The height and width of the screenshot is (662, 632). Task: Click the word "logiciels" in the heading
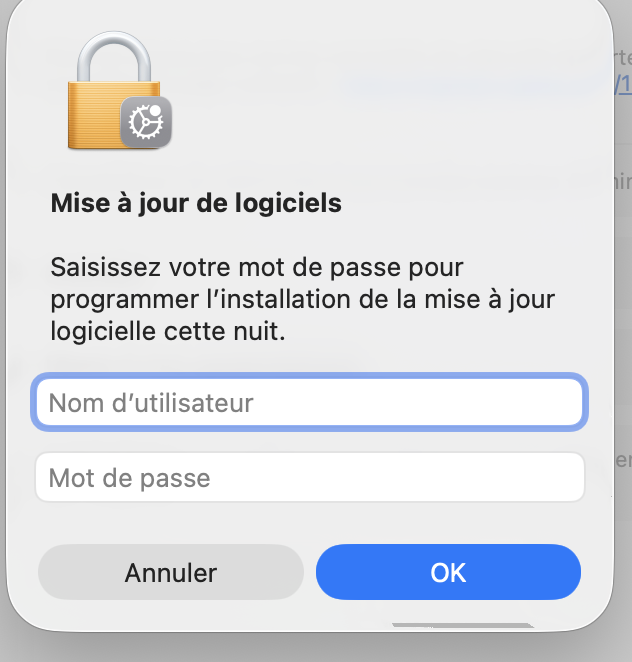pos(295,204)
